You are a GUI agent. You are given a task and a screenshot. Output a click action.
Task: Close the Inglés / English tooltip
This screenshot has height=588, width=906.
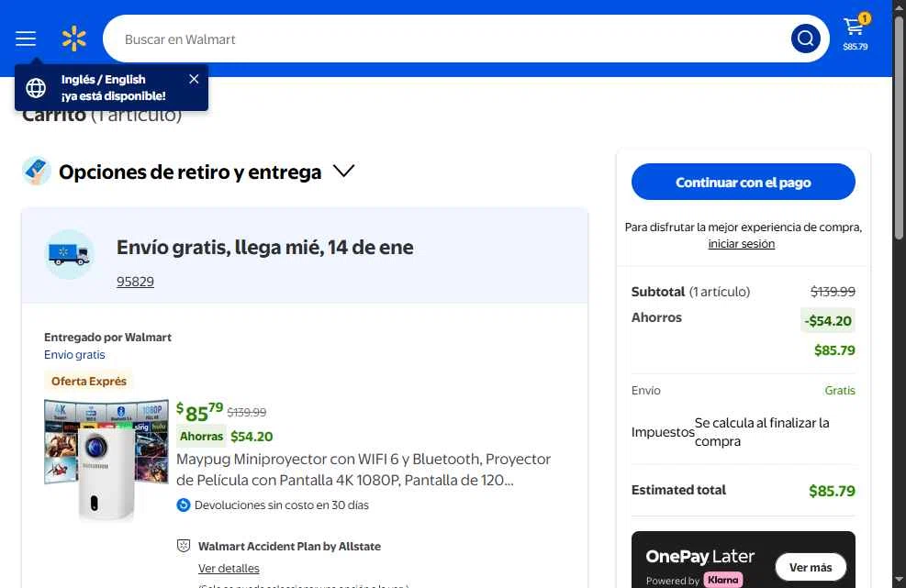pos(195,79)
